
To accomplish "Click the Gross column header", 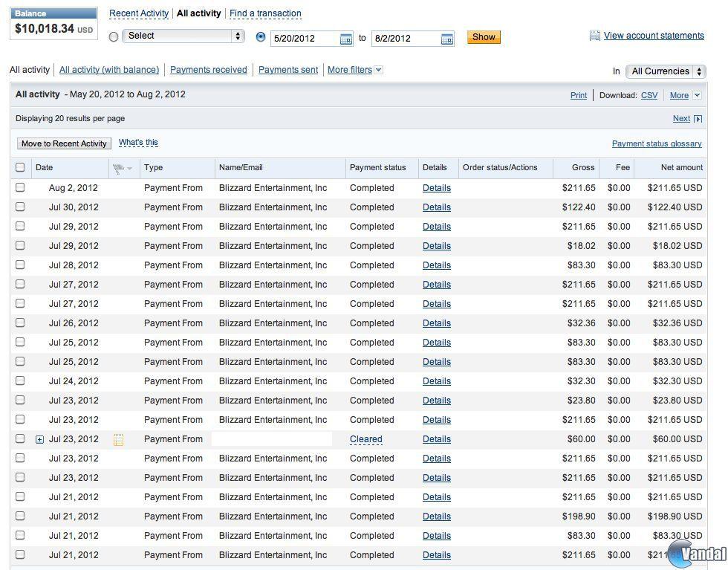I will 583,167.
